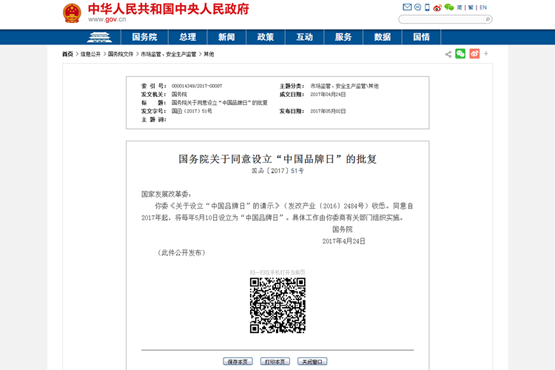The width and height of the screenshot is (555, 370).
Task: Switch language to EN
Action: 483,7
